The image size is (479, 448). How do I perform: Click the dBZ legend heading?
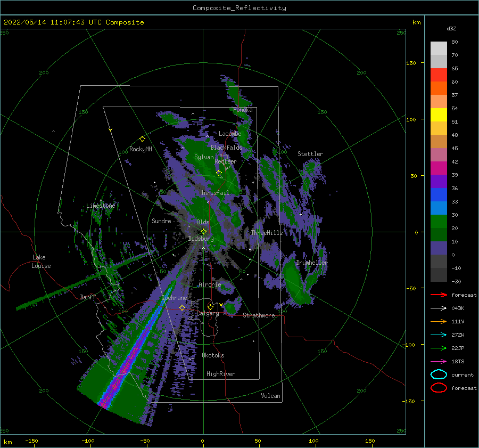(451, 28)
